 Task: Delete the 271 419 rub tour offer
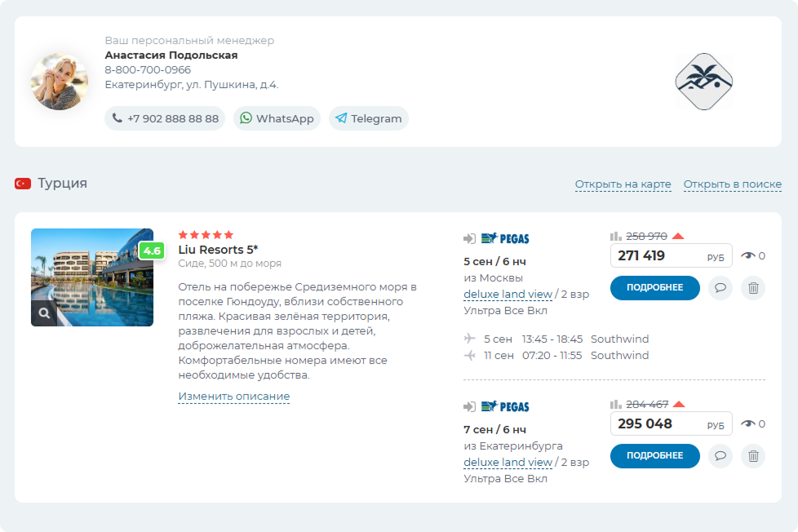point(753,288)
